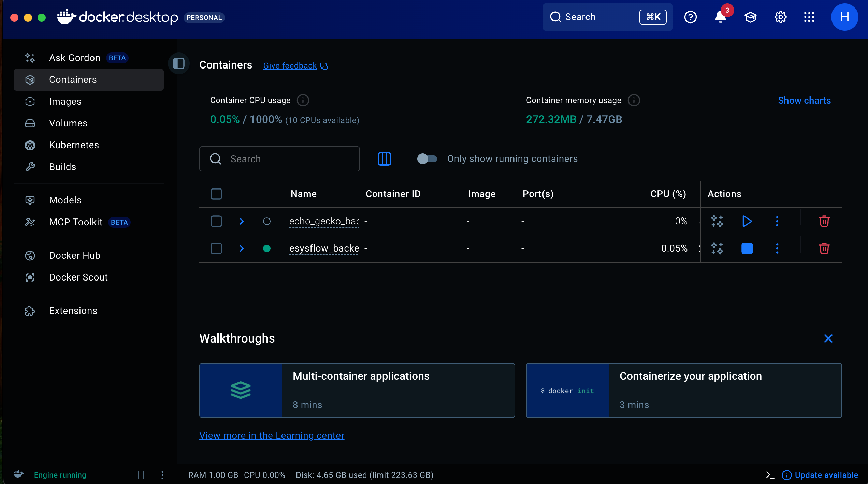Click the Disk usage status text
Screen dimensions: 868x484
click(x=364, y=475)
